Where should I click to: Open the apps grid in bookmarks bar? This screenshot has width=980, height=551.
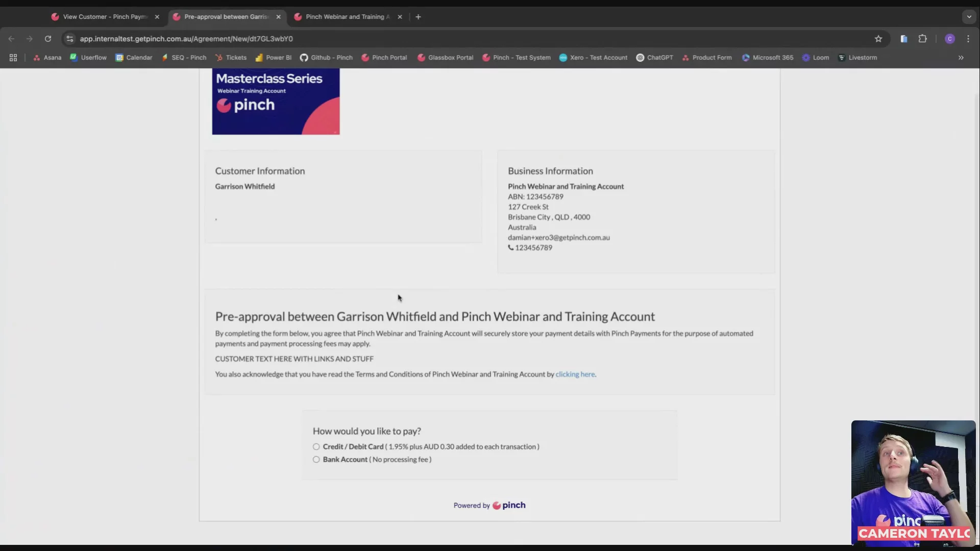pos(13,58)
